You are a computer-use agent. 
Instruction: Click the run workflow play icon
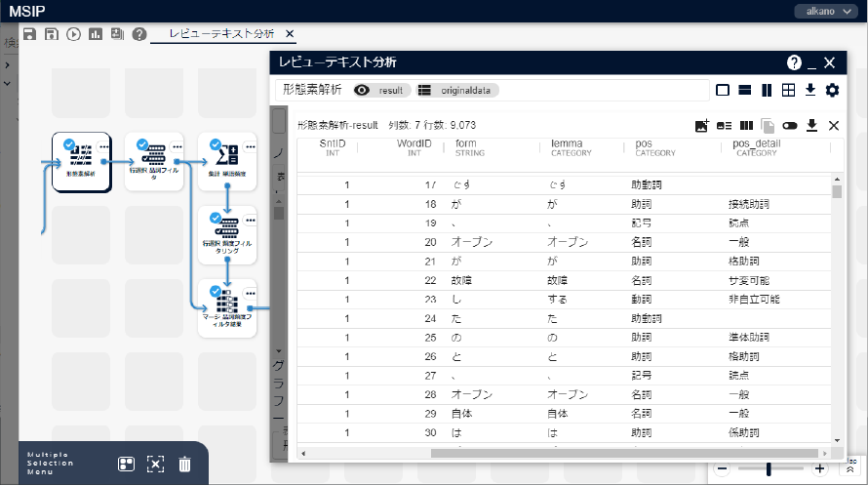(x=74, y=34)
